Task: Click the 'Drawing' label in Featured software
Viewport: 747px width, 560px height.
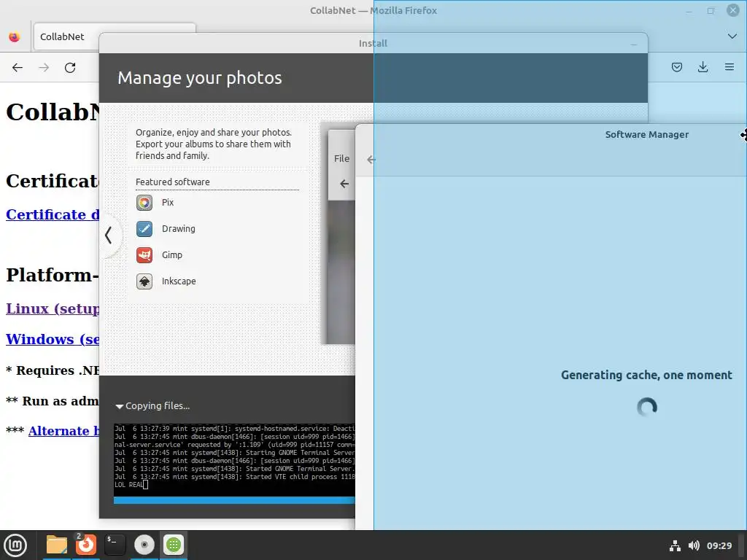Action: 178,228
